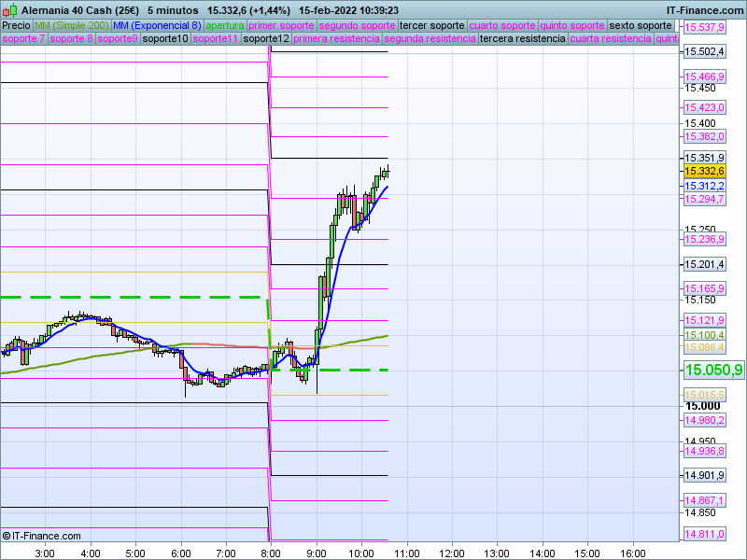Screen dimensions: 747x560
Task: Click the blue EMA value tag 15.312,2
Action: coord(704,186)
